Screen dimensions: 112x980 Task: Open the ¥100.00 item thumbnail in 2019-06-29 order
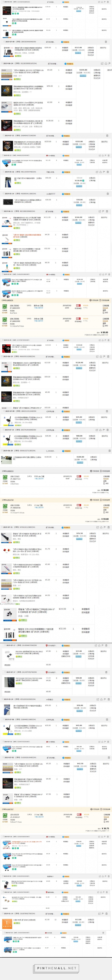click(7, 460)
